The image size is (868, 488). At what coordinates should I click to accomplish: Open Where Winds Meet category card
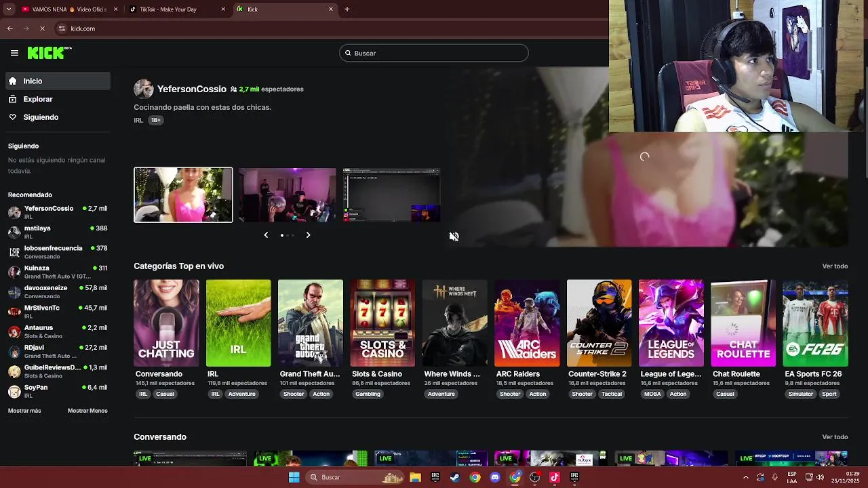[x=454, y=323]
